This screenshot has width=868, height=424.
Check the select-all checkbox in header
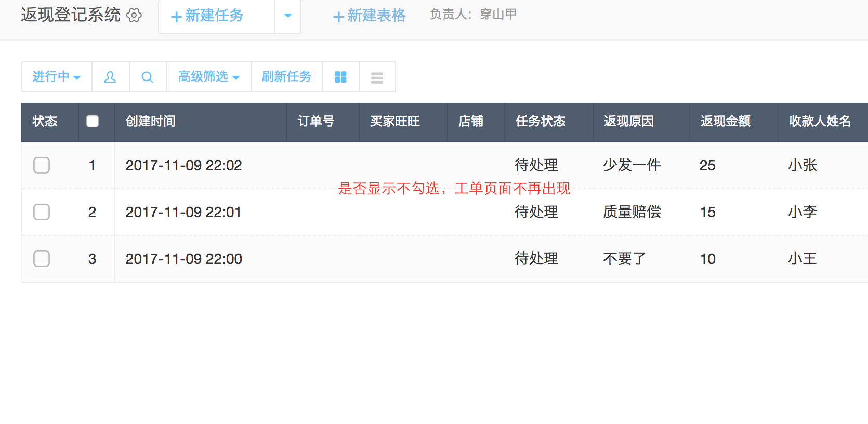93,121
